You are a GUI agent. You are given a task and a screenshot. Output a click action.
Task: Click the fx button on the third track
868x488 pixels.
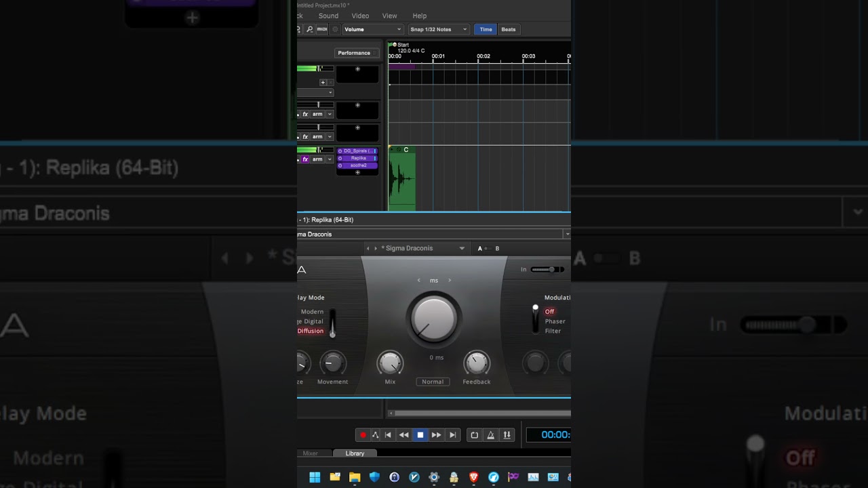coord(305,136)
